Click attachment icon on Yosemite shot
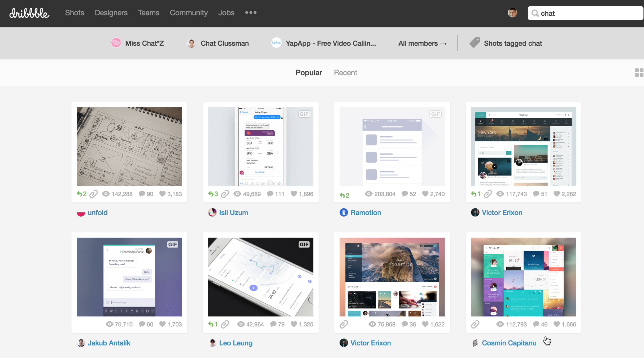Image resolution: width=644 pixels, height=358 pixels. 344,324
